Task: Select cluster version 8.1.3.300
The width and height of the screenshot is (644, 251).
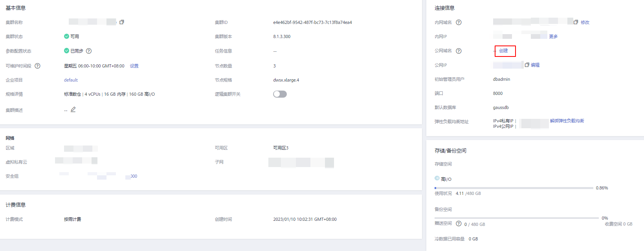Action: click(282, 36)
